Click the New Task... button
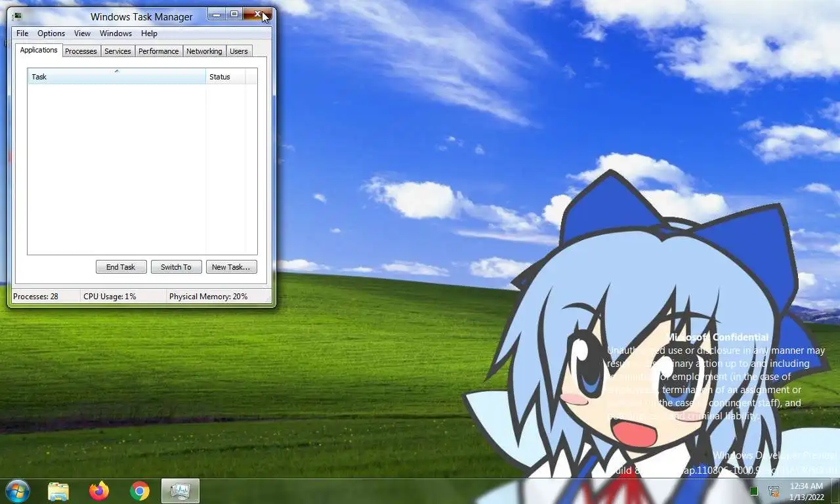The image size is (840, 504). pyautogui.click(x=231, y=267)
